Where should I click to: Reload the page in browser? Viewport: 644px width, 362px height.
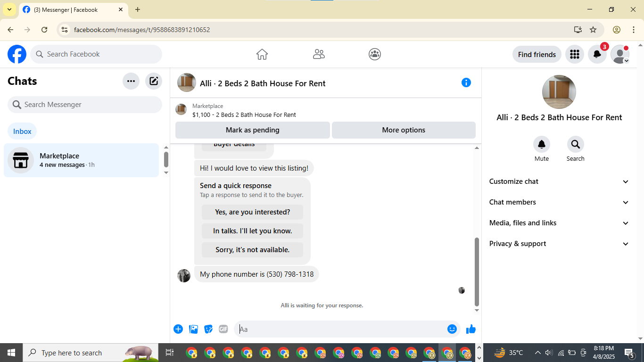(44, 30)
